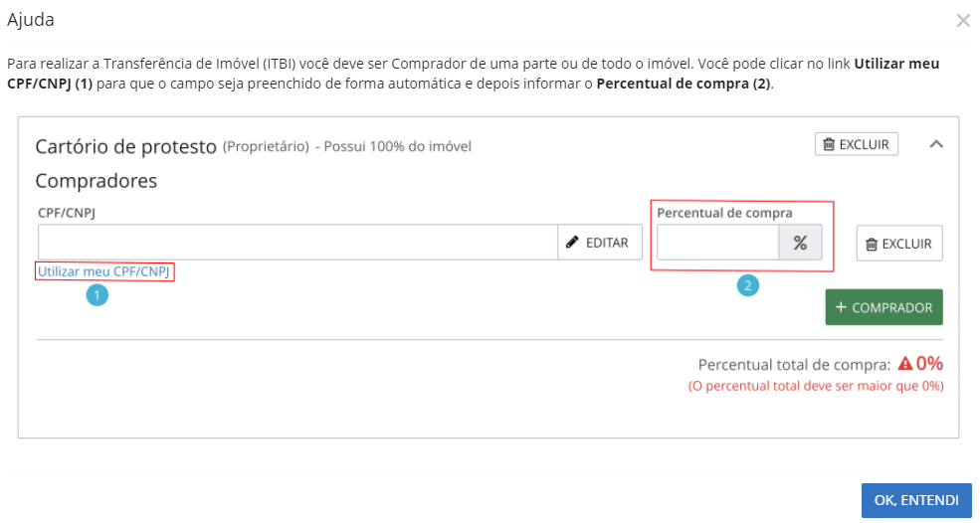The image size is (980, 523).
Task: Click the red percentual total error message
Action: point(816,386)
